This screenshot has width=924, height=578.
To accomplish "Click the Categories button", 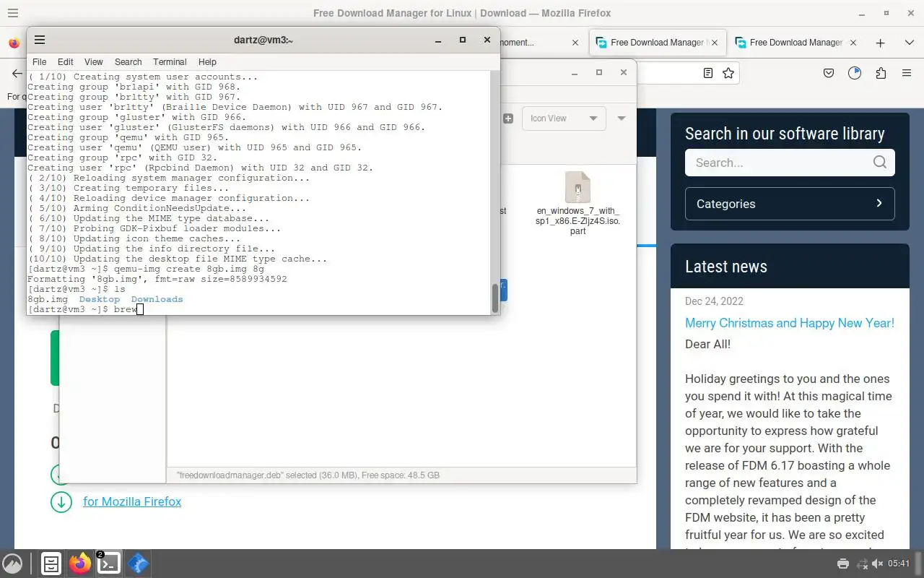I will (x=790, y=204).
